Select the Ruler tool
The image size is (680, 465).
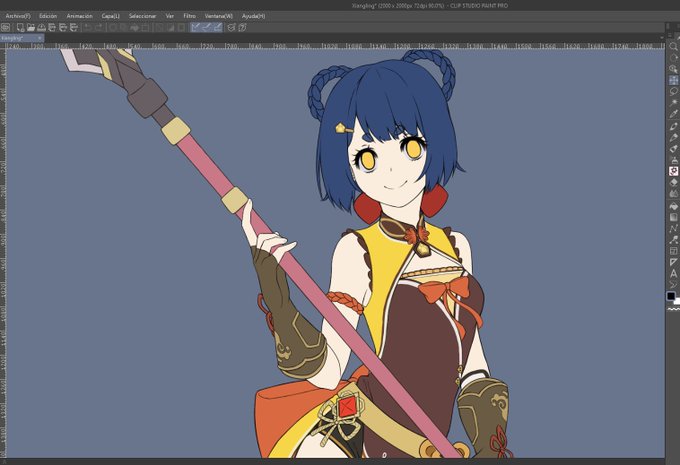point(673,262)
